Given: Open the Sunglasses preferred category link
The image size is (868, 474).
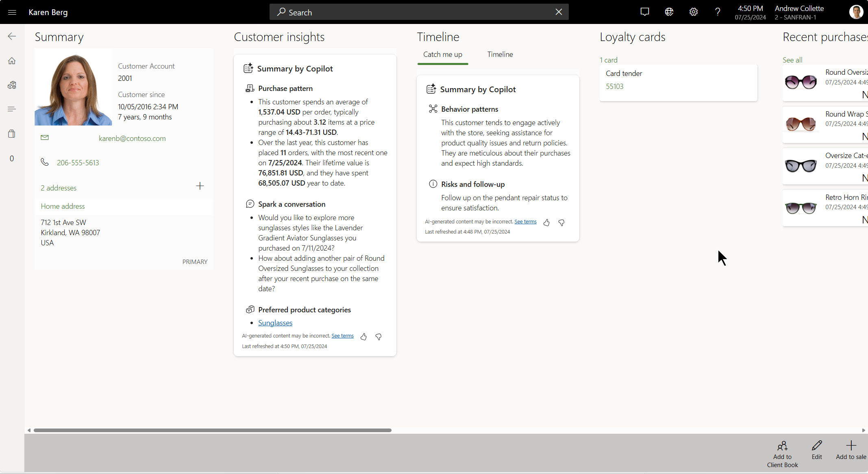Looking at the screenshot, I should pos(275,323).
